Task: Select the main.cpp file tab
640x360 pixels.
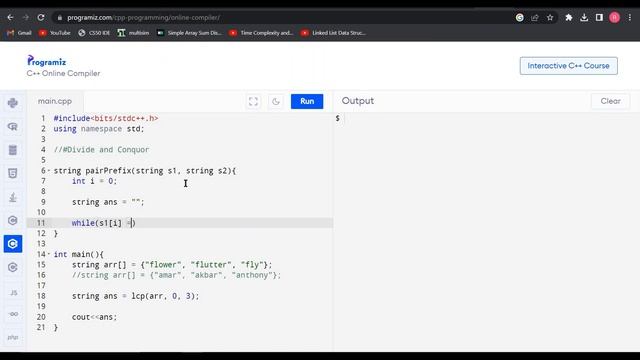Action: [55, 101]
